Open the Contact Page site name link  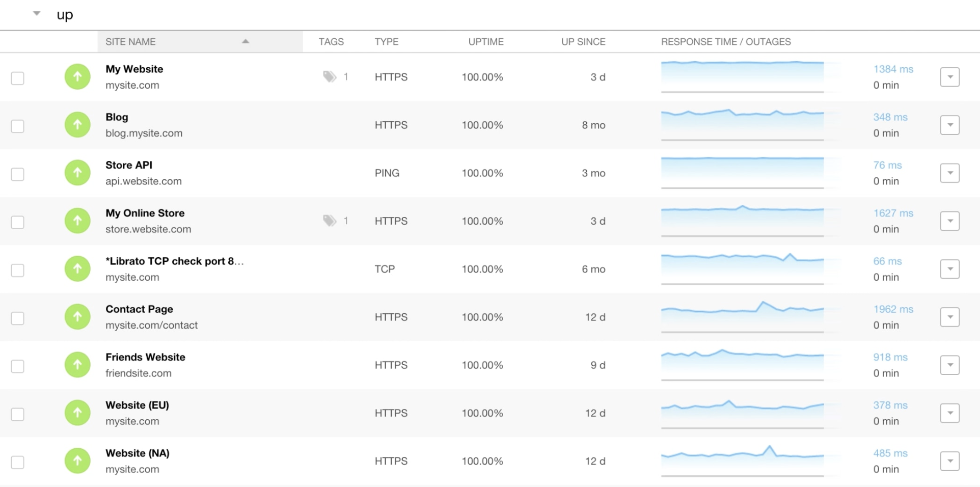click(x=139, y=309)
